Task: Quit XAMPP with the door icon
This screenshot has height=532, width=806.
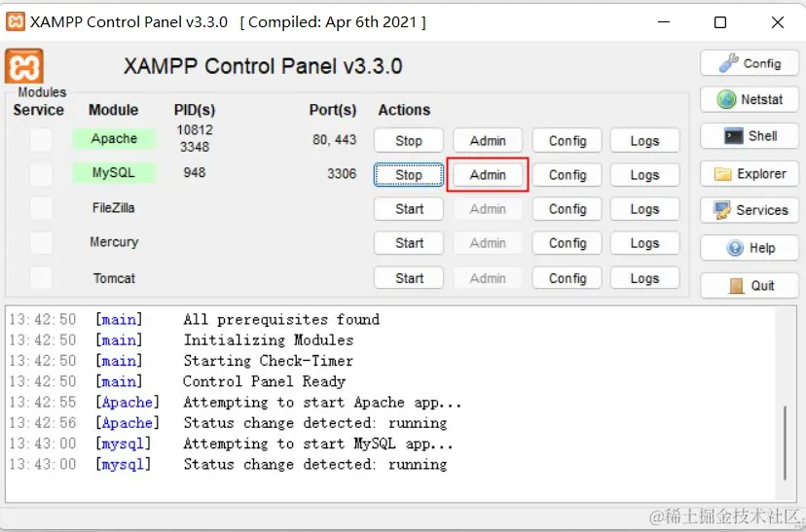Action: pyautogui.click(x=750, y=285)
